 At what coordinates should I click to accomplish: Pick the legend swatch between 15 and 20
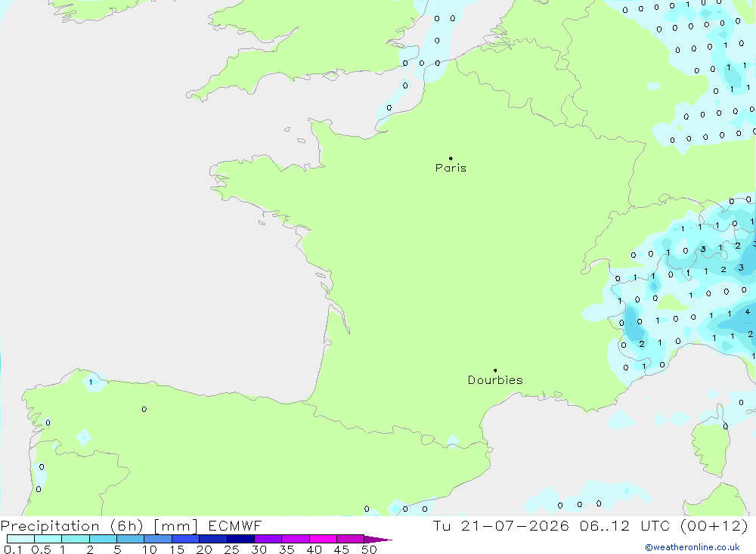click(x=186, y=539)
